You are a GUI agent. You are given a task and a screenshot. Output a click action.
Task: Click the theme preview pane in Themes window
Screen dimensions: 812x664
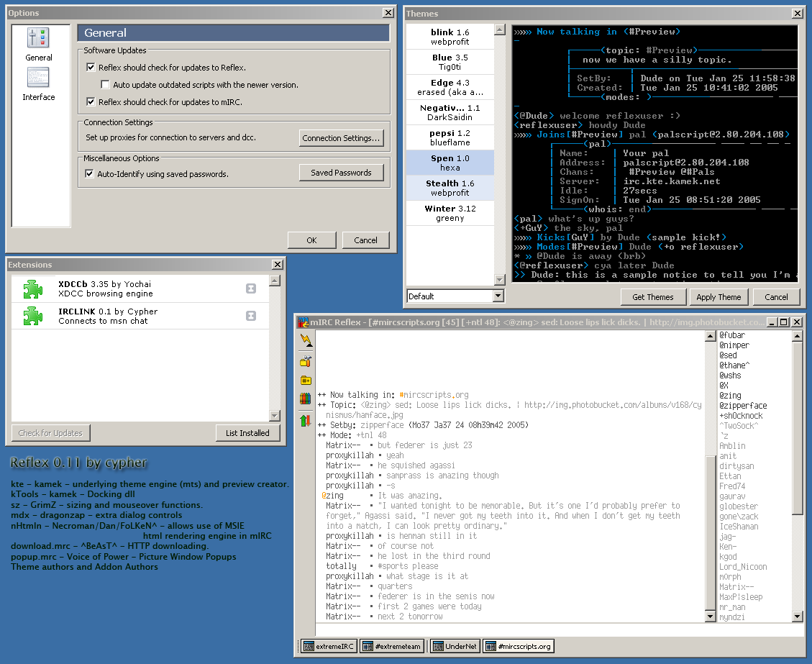tap(655, 153)
